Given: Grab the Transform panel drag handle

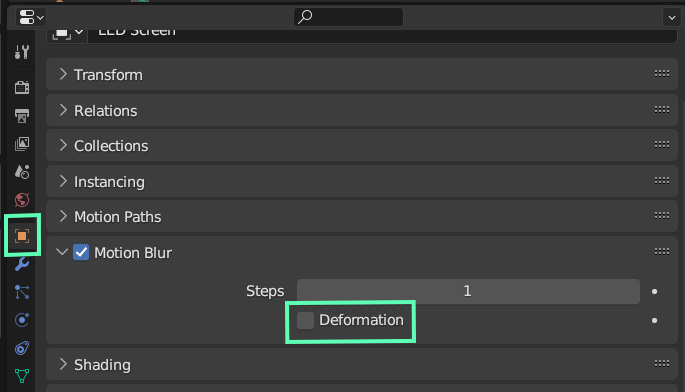Looking at the screenshot, I should [x=661, y=73].
